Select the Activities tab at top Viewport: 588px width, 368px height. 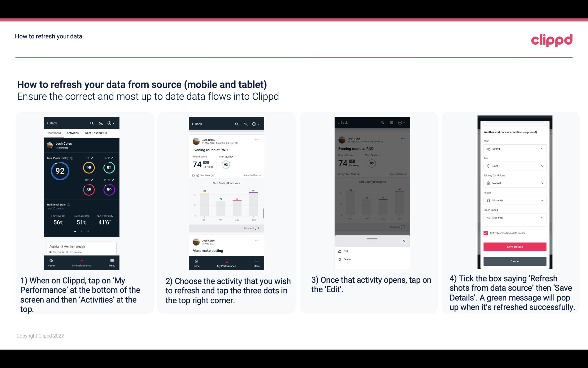pos(72,133)
